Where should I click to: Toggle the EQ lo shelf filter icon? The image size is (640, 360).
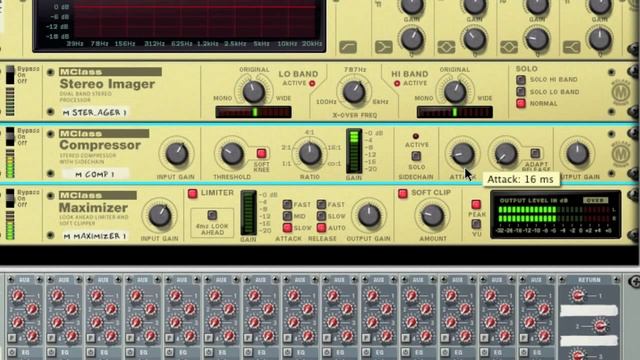(384, 47)
